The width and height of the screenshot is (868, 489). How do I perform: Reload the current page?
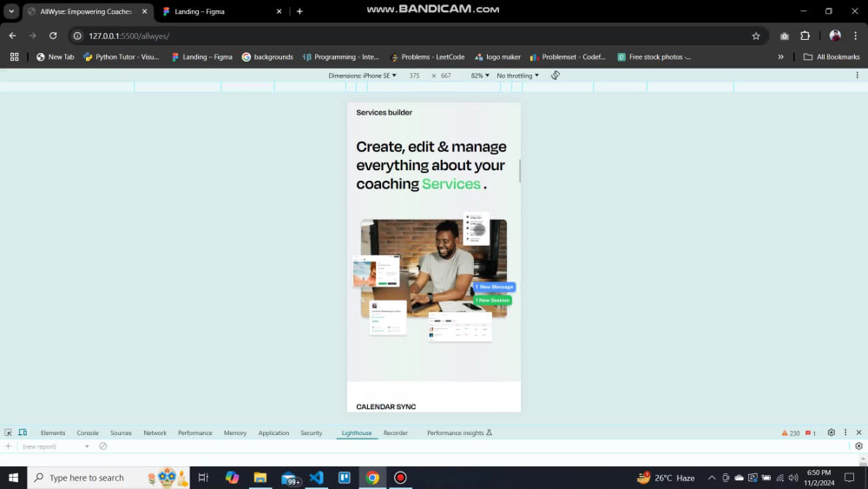(x=53, y=36)
